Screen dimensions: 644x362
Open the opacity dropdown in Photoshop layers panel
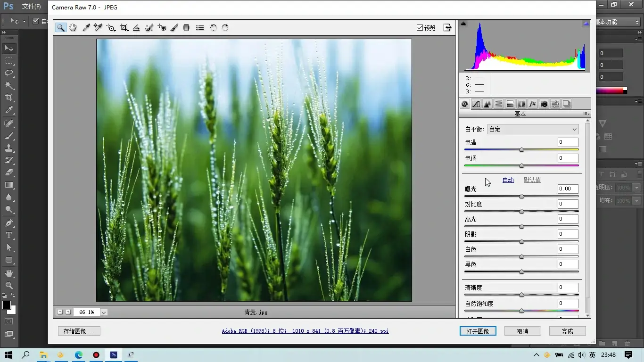click(636, 188)
